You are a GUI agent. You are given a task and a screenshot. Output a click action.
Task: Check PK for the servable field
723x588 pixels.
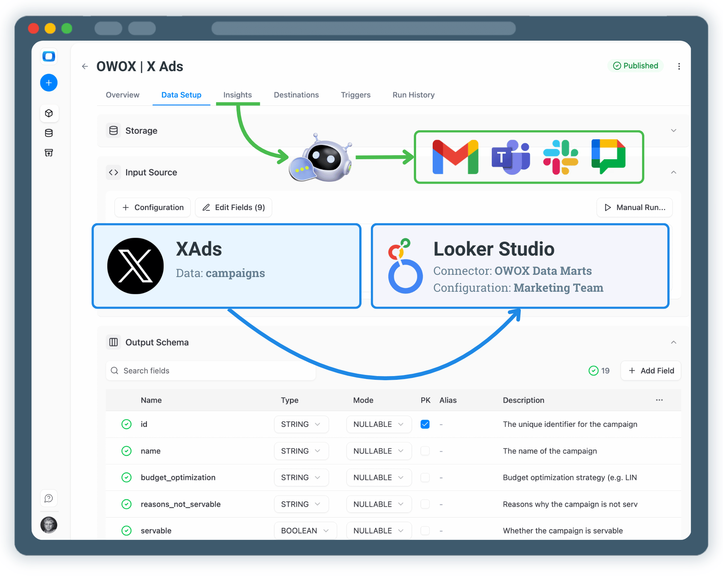pos(425,530)
